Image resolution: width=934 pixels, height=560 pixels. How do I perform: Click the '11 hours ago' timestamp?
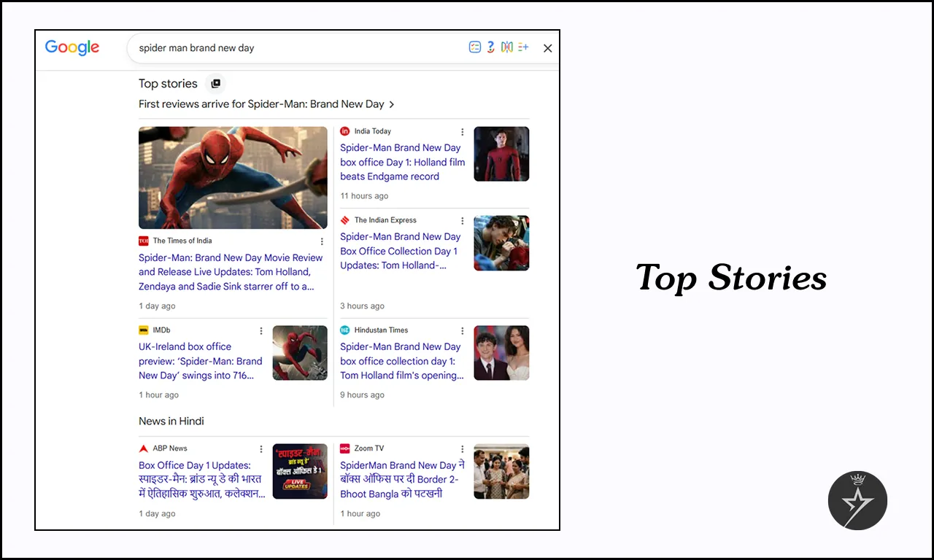(364, 196)
